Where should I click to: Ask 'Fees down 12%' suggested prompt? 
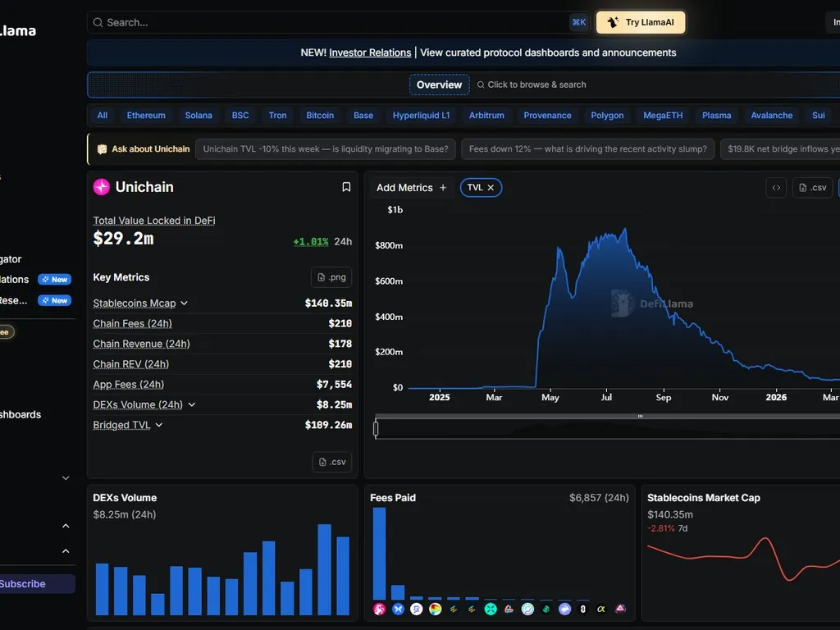click(x=587, y=149)
